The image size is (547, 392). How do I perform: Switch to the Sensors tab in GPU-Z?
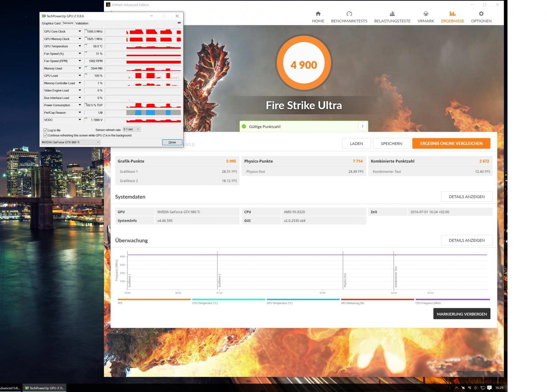coord(68,23)
